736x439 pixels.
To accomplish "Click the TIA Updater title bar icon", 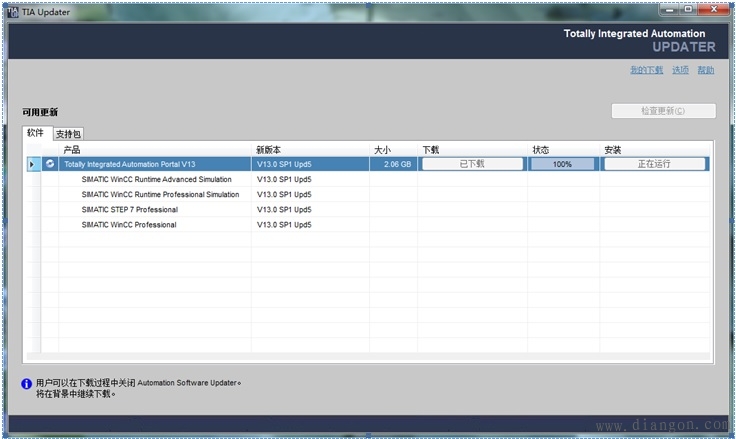I will pyautogui.click(x=13, y=12).
